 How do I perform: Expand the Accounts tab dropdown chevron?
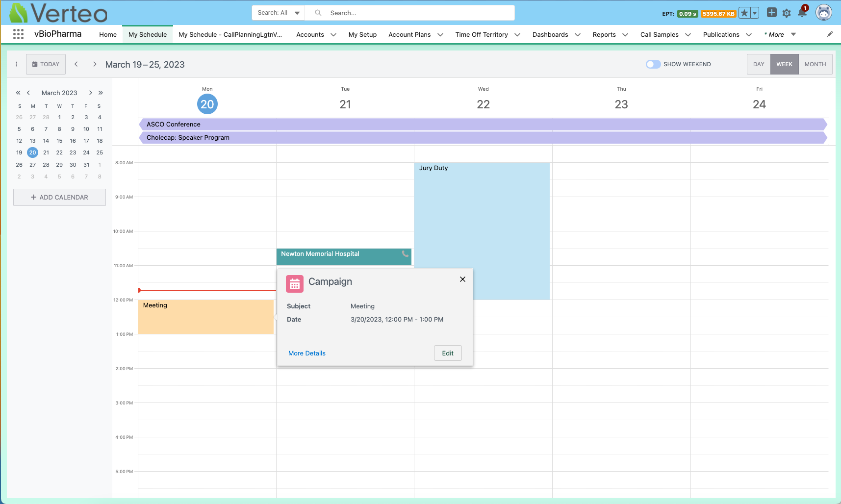coord(333,35)
